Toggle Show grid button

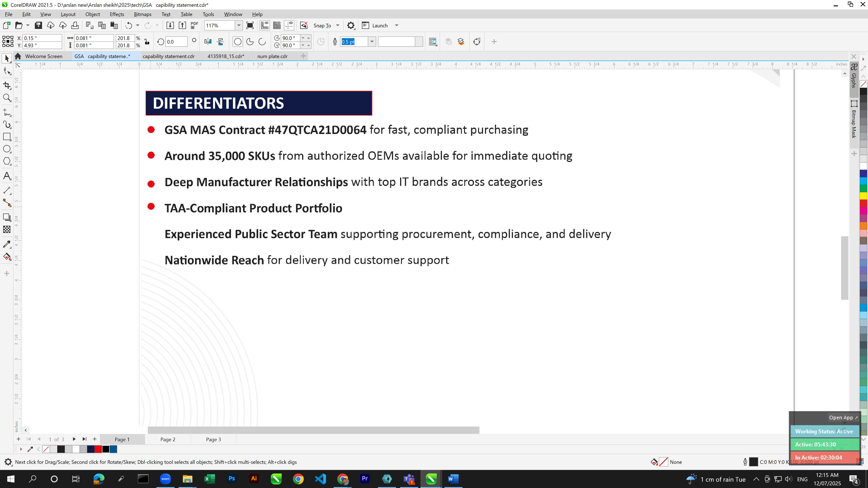277,25
